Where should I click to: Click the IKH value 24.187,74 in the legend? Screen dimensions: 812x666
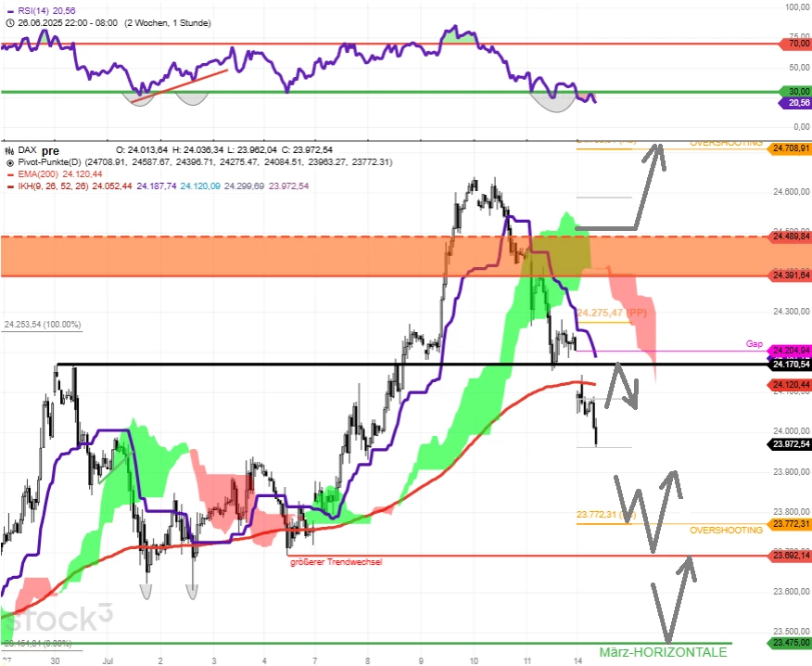[x=157, y=186]
